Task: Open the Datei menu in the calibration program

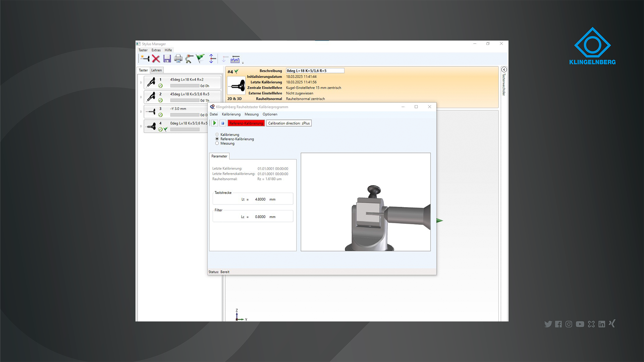Action: point(214,114)
